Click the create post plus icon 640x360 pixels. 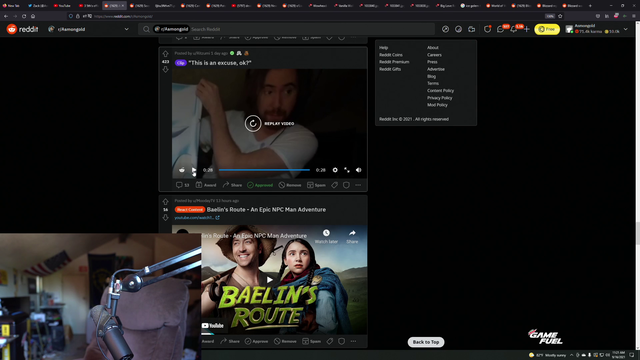(x=527, y=29)
